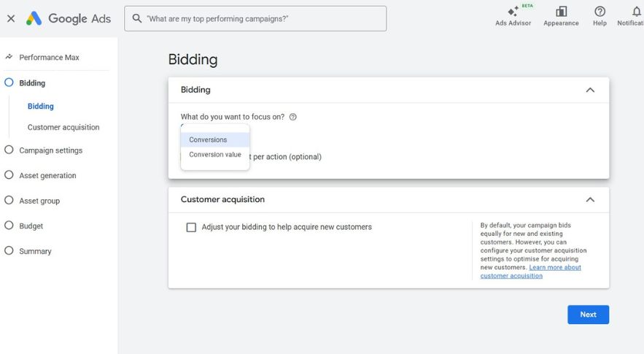Click the help icon beside "What do you want to focus on?"
Viewport: 644px width, 354px height.
[x=293, y=117]
